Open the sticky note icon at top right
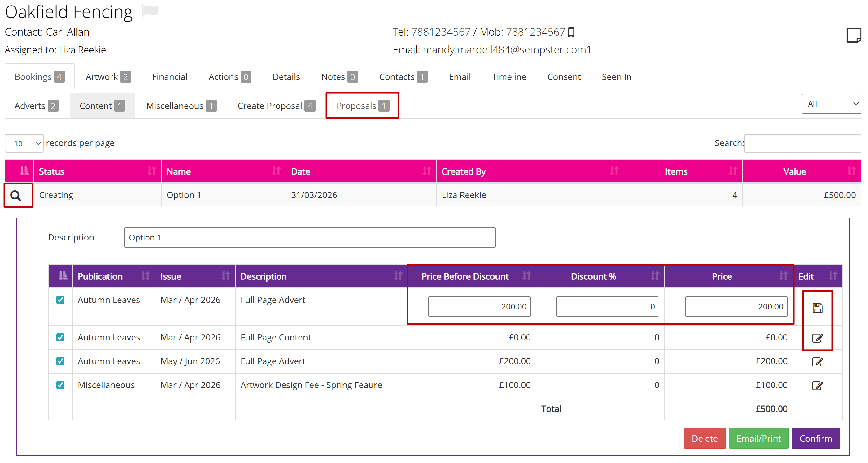This screenshot has width=868, height=463. pyautogui.click(x=853, y=35)
